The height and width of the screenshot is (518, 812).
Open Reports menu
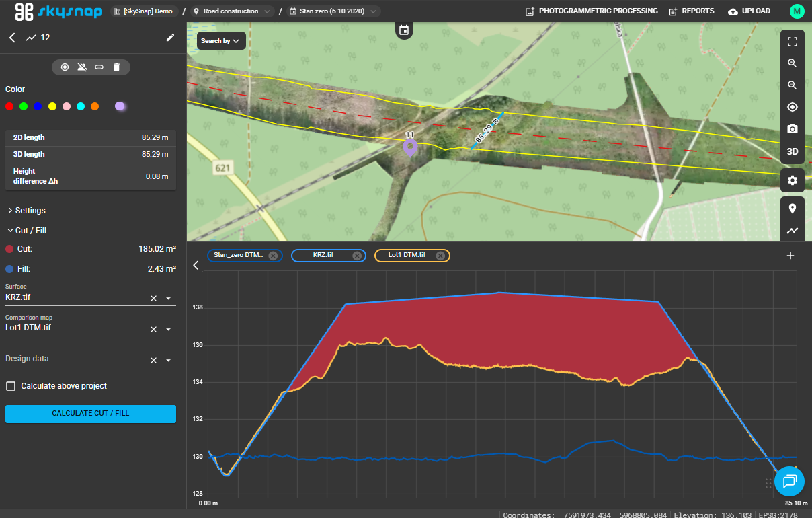pos(692,11)
